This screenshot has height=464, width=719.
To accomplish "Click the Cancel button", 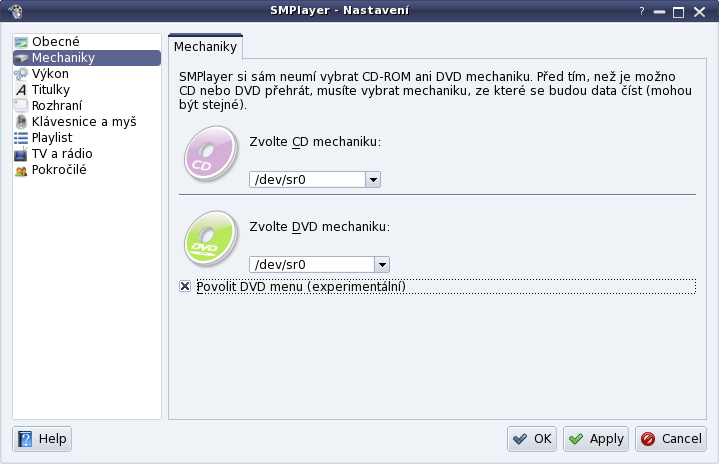I will [x=671, y=438].
